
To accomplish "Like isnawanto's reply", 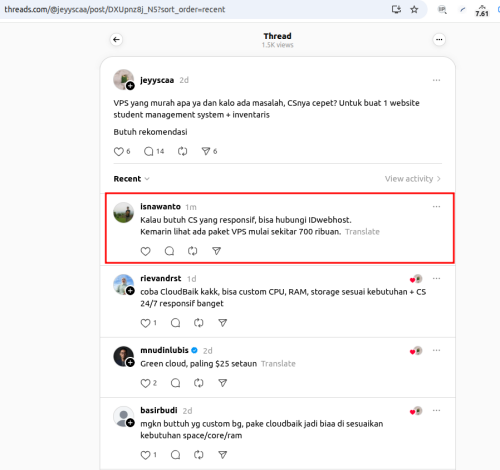I will click(x=145, y=251).
